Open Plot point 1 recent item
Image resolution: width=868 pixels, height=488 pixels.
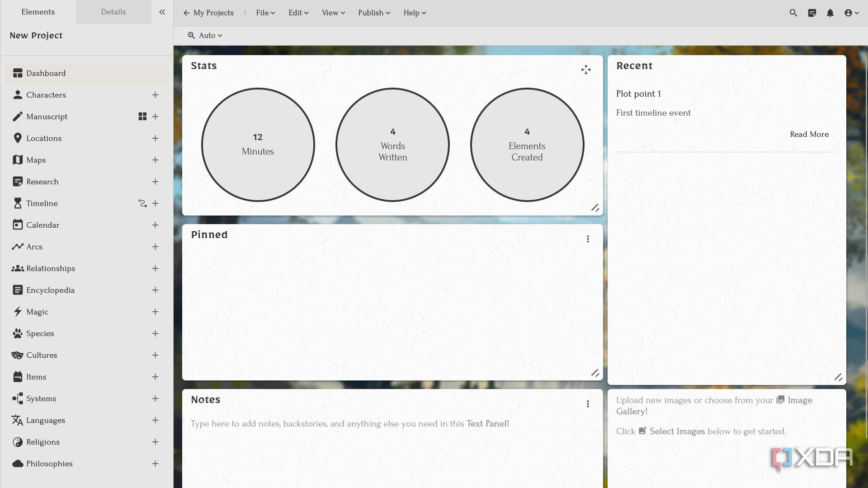point(638,94)
